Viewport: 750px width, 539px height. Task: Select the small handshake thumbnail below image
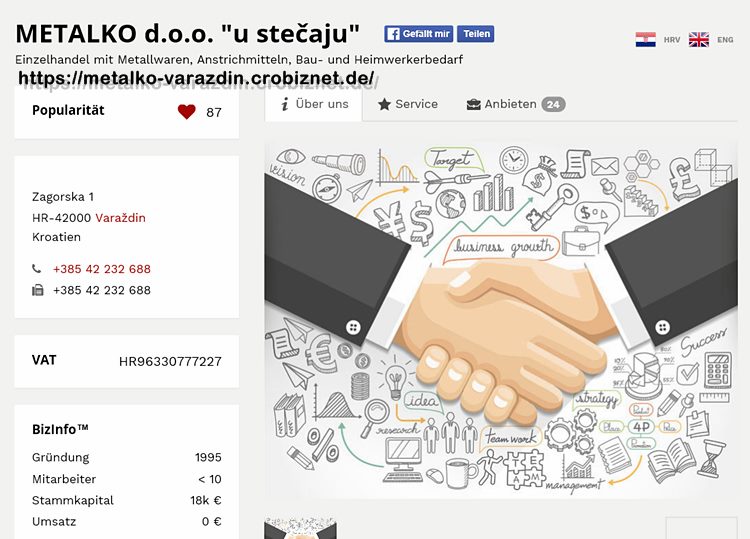tap(300, 528)
